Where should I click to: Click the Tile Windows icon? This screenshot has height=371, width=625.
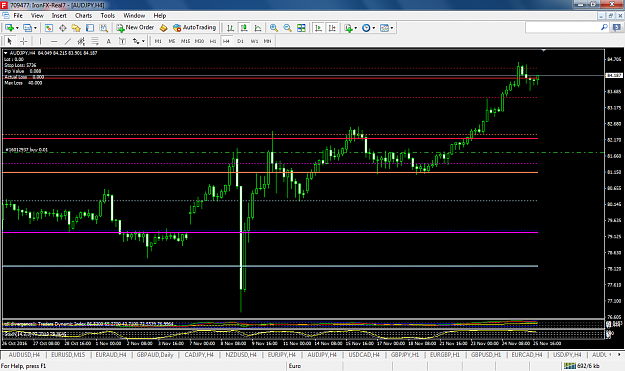[x=301, y=28]
